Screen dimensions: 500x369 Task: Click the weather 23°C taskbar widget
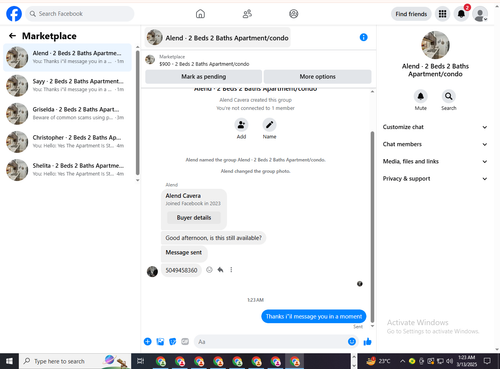[378, 361]
